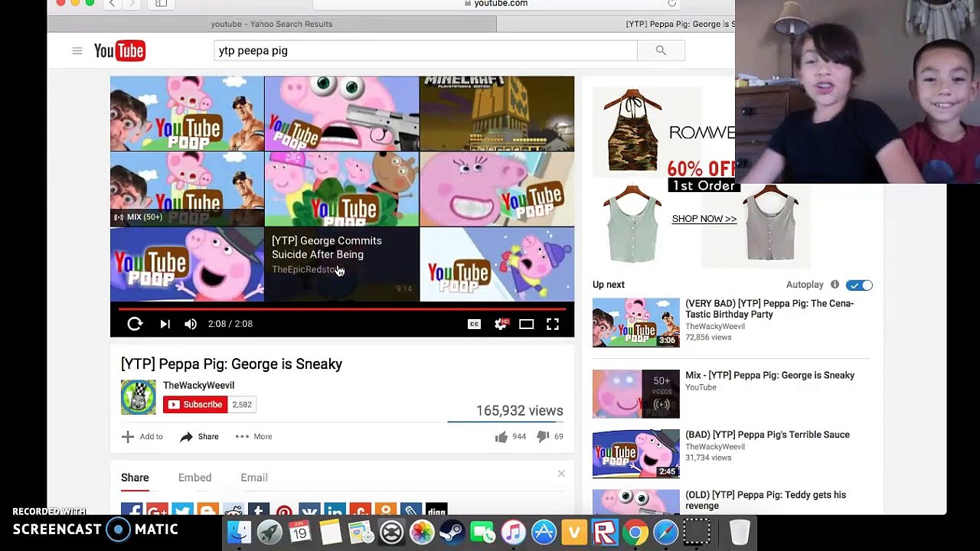Open the Share option under the video

coord(199,436)
